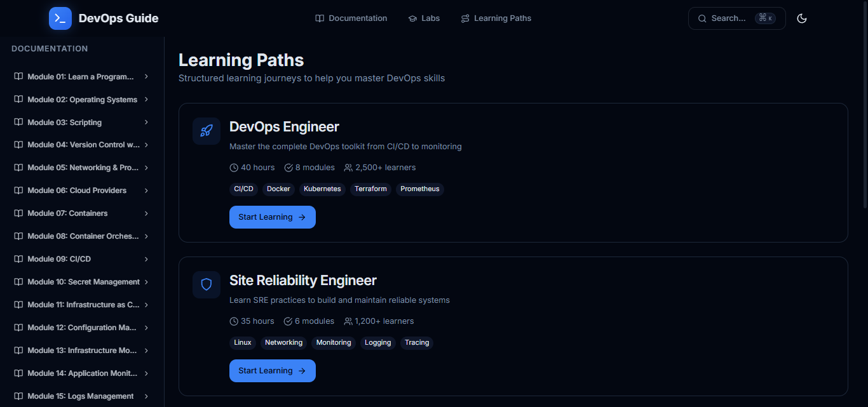Click the DevOps Guide terminal logo
Screen dimensions: 868x407
tap(60, 18)
